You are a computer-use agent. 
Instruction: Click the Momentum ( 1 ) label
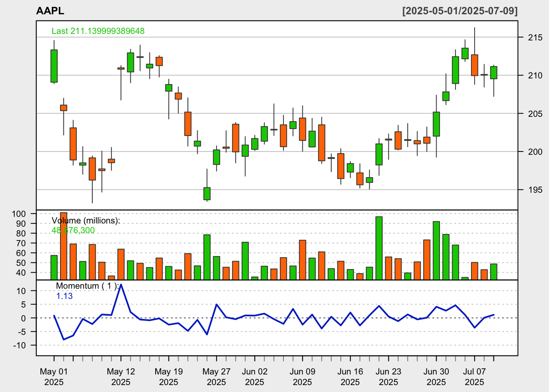pyautogui.click(x=87, y=286)
